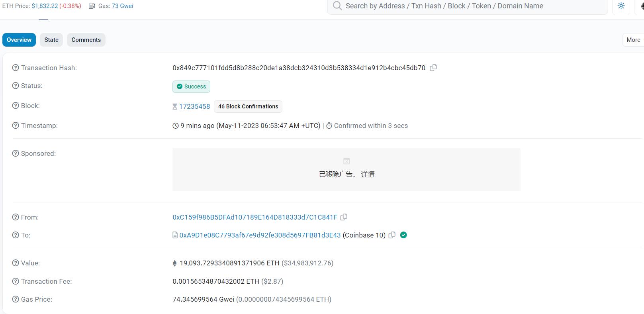
Task: Click the ($2.87) fee amount
Action: (272, 281)
